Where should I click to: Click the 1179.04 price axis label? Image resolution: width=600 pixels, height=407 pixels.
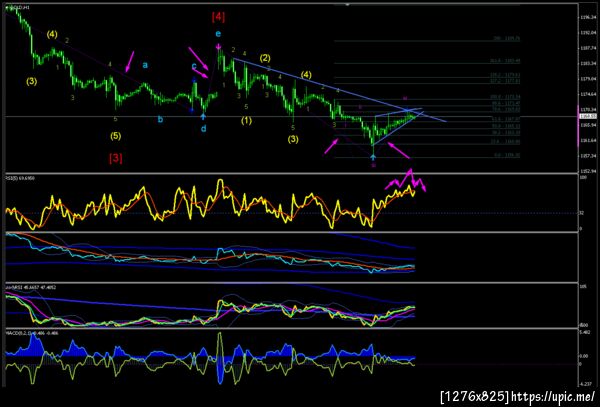pyautogui.click(x=587, y=79)
